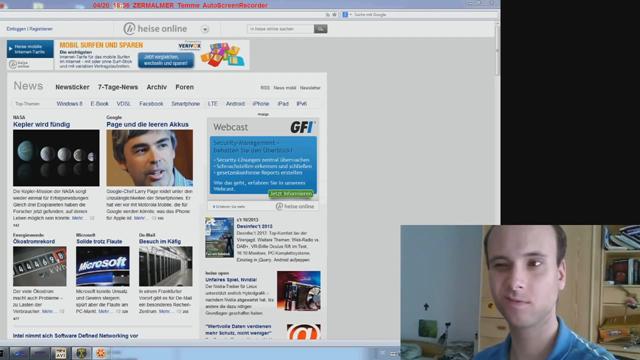Click the 'Jetzt informieren' green button

(x=291, y=193)
